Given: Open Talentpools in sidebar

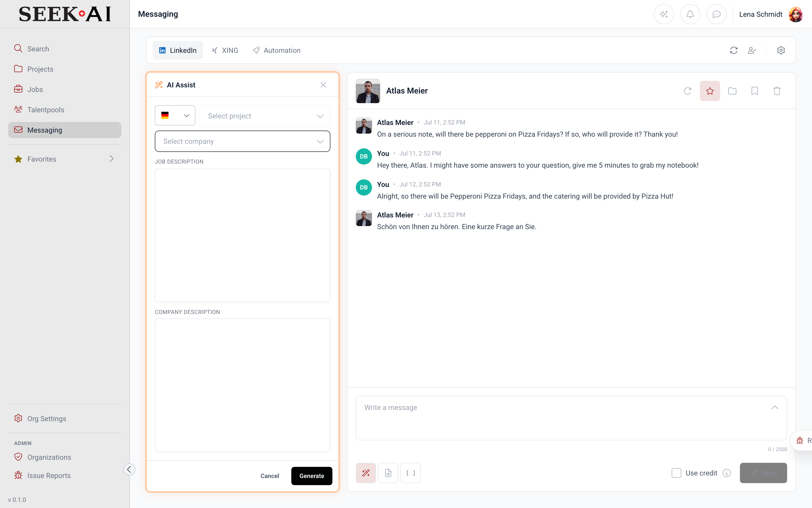Looking at the screenshot, I should [64, 109].
